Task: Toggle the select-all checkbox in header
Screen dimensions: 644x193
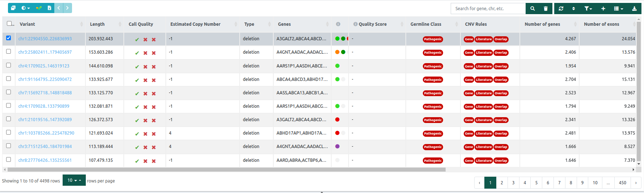Action: [9, 24]
